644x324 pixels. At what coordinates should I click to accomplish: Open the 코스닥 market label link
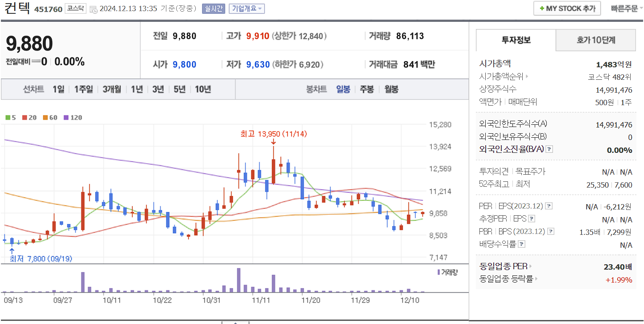point(75,8)
